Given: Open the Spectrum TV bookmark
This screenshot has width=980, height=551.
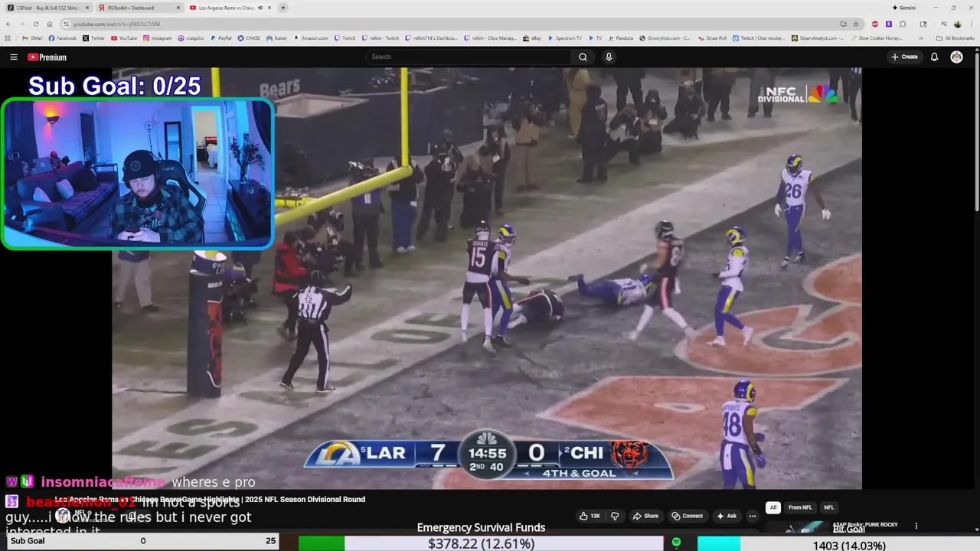Looking at the screenshot, I should click(x=564, y=37).
